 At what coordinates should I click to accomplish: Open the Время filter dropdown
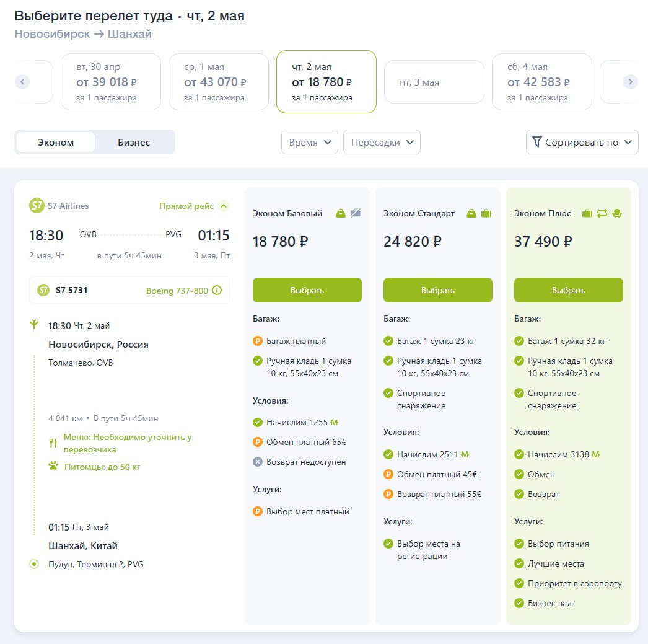pyautogui.click(x=310, y=142)
